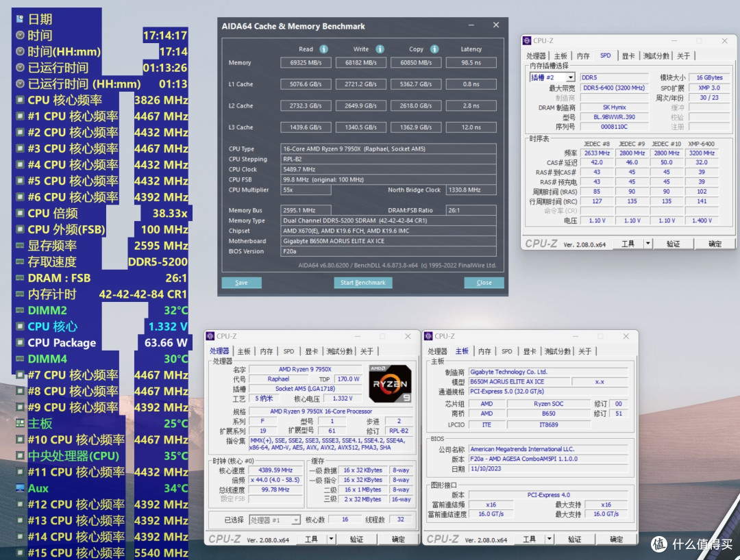
Task: Click the Save button in AIDA64
Action: click(242, 283)
